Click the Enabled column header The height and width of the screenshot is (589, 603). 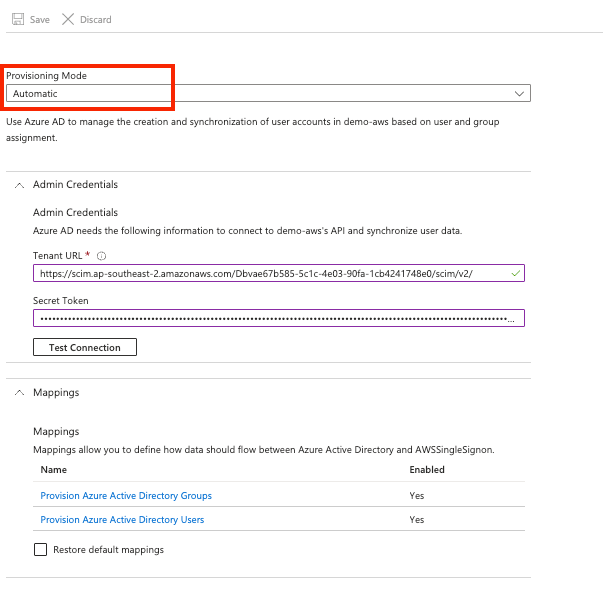click(427, 469)
